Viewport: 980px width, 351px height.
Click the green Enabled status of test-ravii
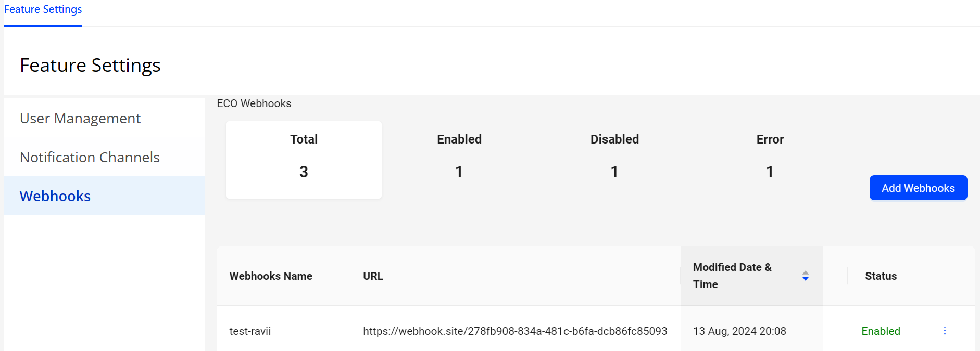881,331
